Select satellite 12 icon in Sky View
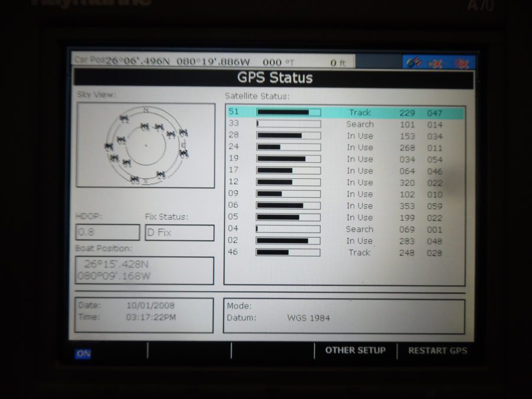Screen dimensions: 532x399 124,119
